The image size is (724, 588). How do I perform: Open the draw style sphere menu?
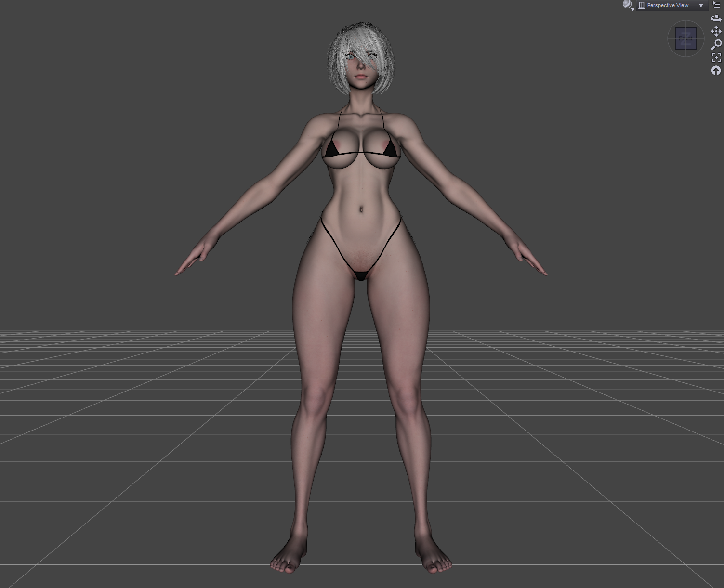[x=628, y=5]
